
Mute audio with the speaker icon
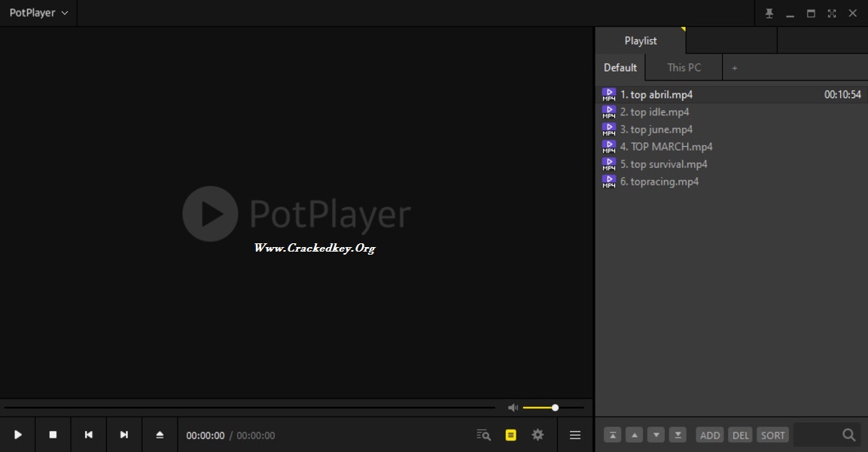[x=513, y=408]
